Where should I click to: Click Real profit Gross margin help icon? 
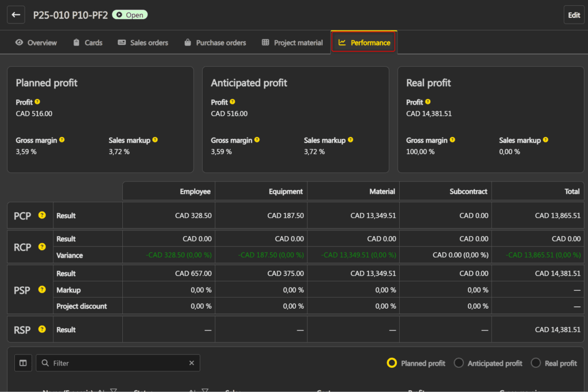452,140
